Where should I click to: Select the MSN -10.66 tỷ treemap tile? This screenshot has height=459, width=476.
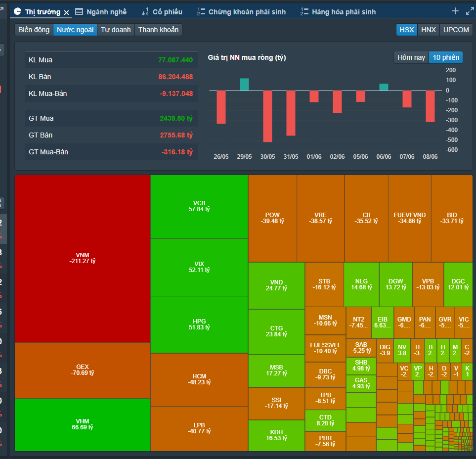(x=325, y=321)
